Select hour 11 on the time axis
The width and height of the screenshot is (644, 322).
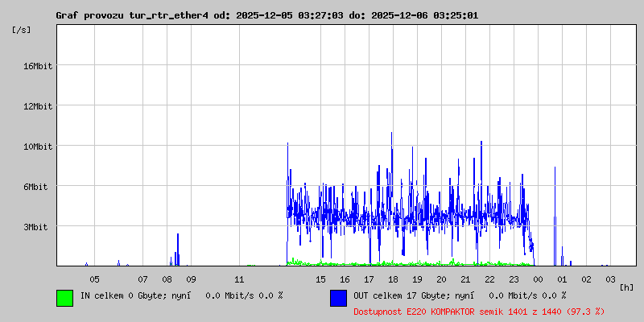click(239, 279)
